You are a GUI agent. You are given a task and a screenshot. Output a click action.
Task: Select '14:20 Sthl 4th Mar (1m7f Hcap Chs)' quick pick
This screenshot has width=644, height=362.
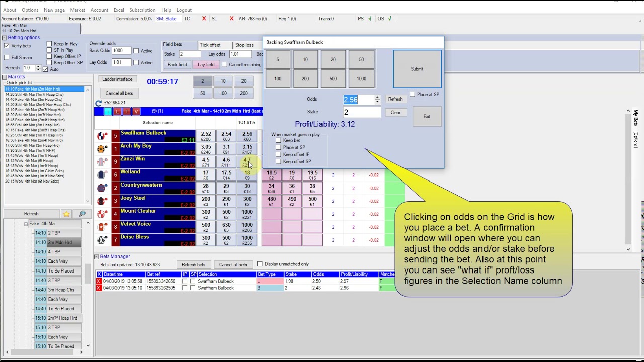tap(35, 95)
